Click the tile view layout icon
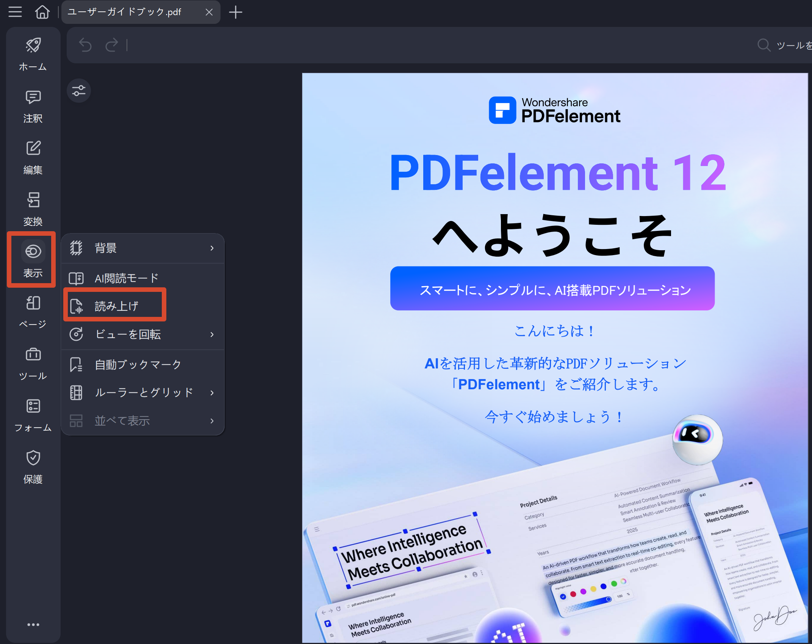The width and height of the screenshot is (812, 644). point(76,420)
